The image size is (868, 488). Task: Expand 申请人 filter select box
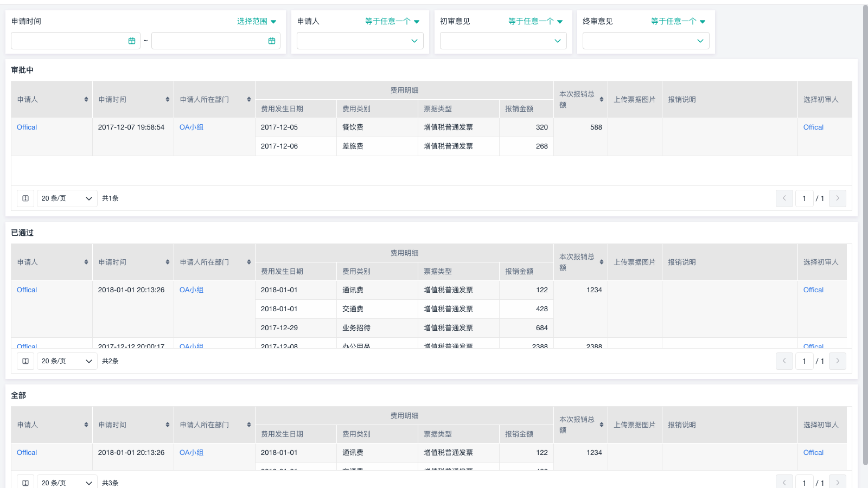pyautogui.click(x=360, y=41)
